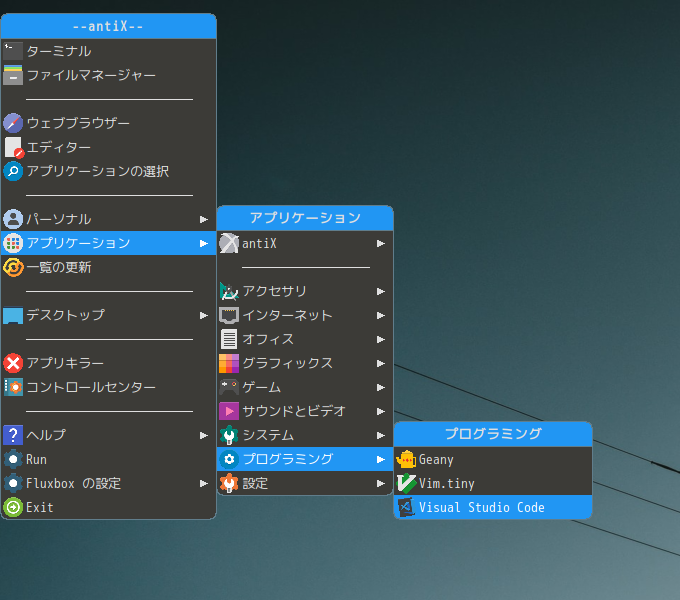Screen dimensions: 680x600
Task: Click the Exit green arrow icon
Action: pos(13,507)
